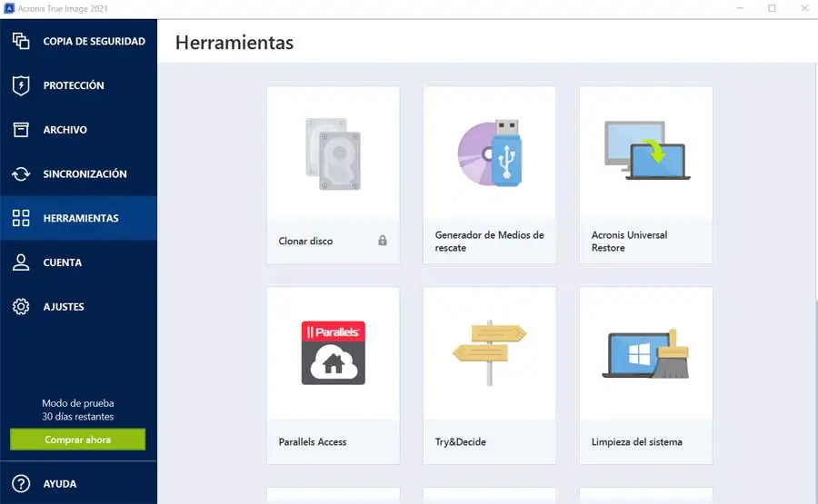The width and height of the screenshot is (818, 504).
Task: Click the Protección shield icon
Action: pos(21,85)
